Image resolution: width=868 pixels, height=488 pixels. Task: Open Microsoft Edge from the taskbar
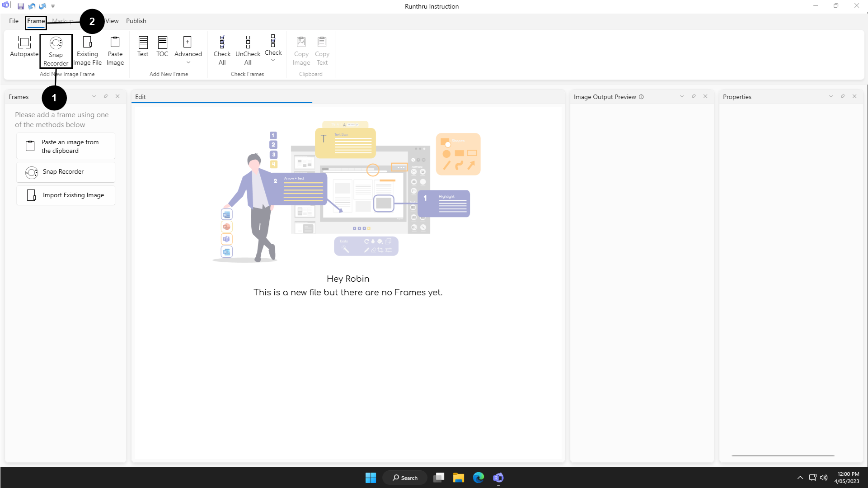click(479, 478)
